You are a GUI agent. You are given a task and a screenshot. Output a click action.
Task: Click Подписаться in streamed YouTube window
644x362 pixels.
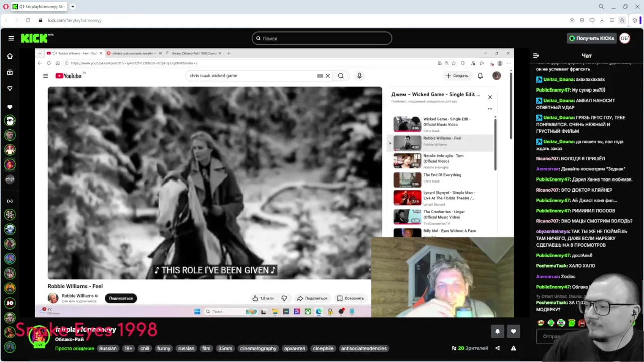click(121, 298)
